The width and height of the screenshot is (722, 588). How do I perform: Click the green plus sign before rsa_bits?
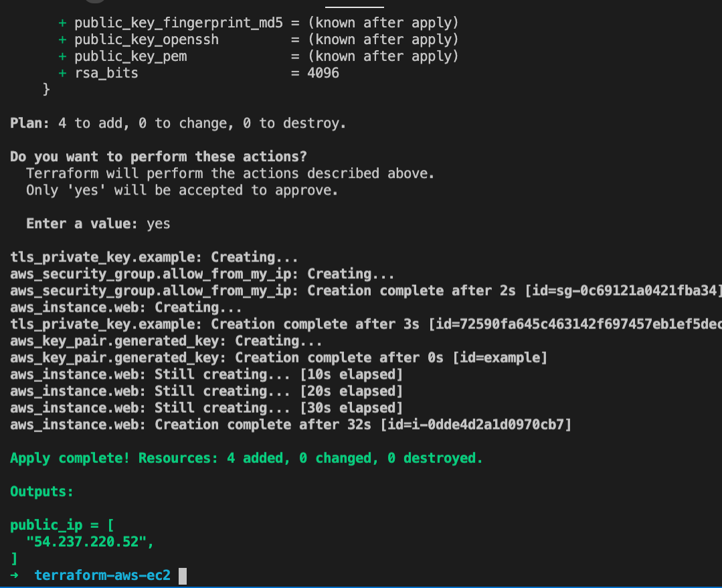click(x=62, y=73)
